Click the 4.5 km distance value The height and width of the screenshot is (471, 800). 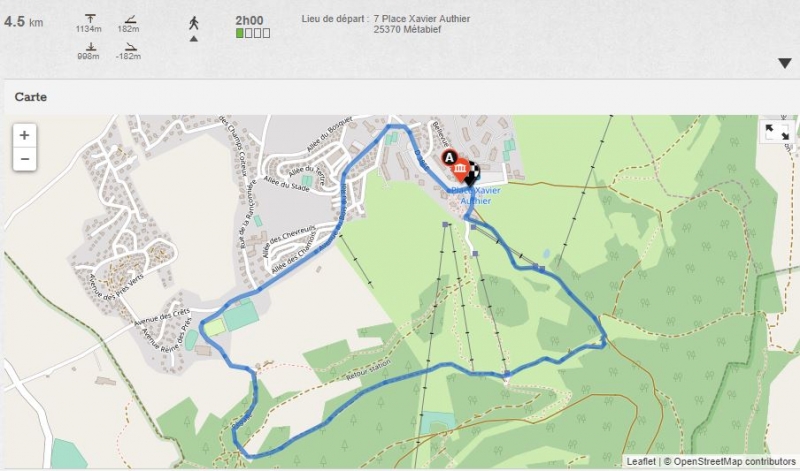click(23, 22)
